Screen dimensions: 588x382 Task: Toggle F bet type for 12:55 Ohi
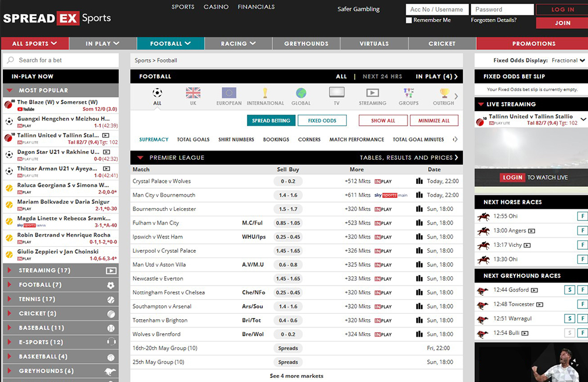[x=582, y=216]
